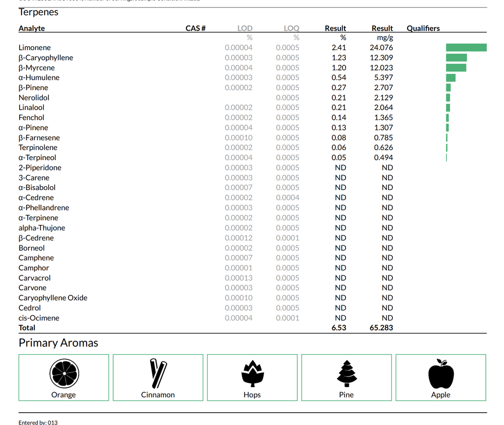Viewport: 504px width, 425px height.
Task: Select the Total row label
Action: (27, 327)
